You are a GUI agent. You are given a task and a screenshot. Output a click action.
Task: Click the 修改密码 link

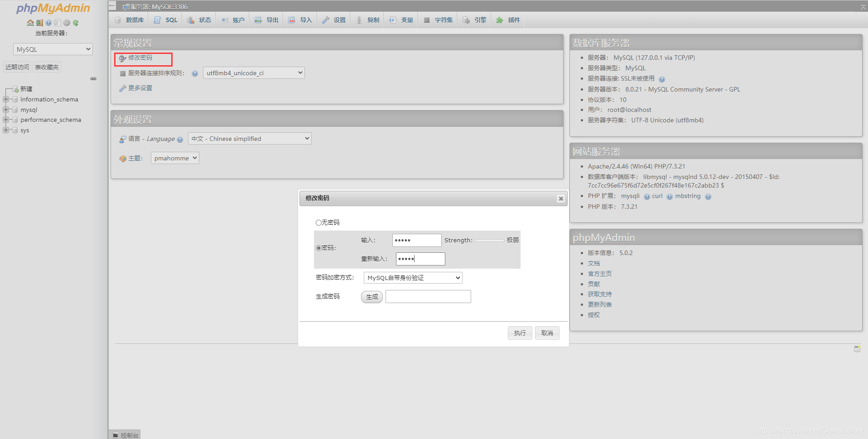pyautogui.click(x=140, y=58)
